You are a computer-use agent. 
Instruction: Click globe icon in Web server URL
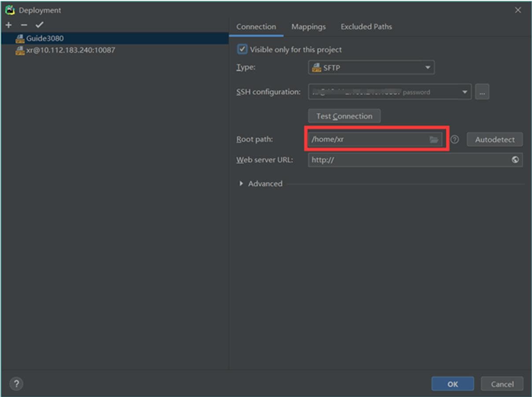(515, 160)
